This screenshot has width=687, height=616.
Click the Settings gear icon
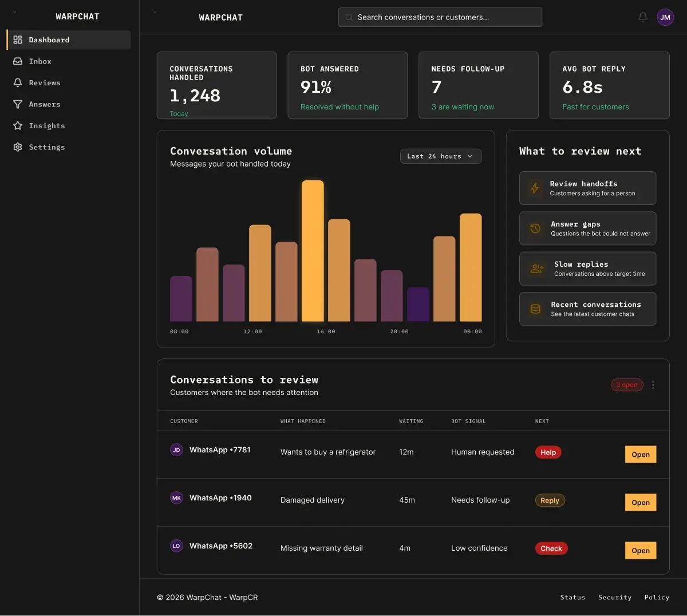point(18,147)
